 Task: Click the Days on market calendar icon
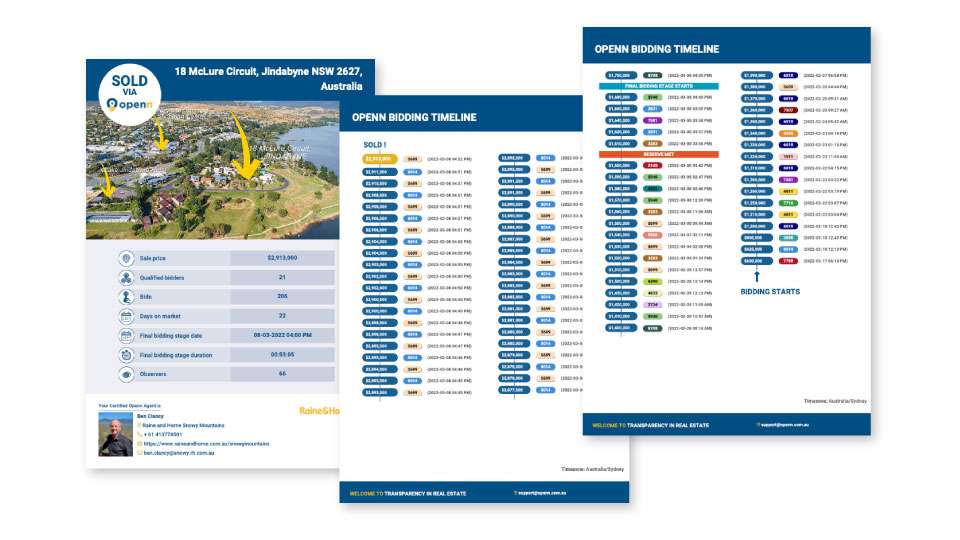pyautogui.click(x=126, y=317)
